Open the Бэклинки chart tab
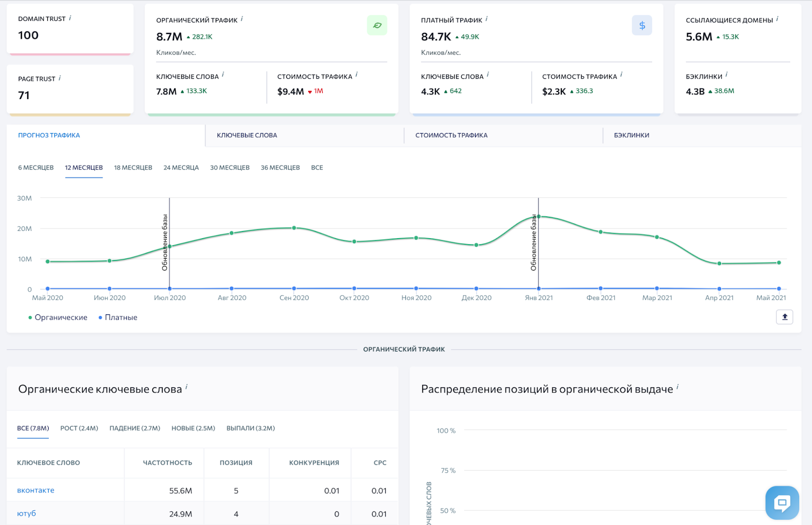This screenshot has width=812, height=525. pyautogui.click(x=631, y=136)
